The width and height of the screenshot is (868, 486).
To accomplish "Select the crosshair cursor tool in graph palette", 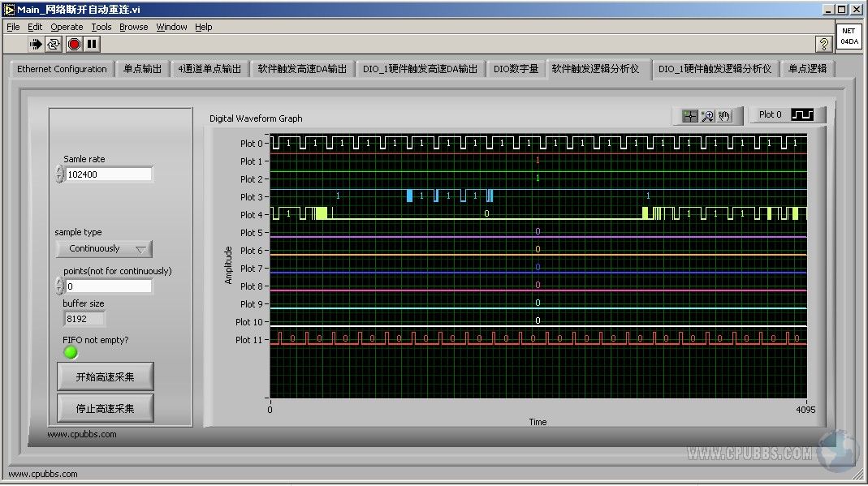I will tap(690, 116).
